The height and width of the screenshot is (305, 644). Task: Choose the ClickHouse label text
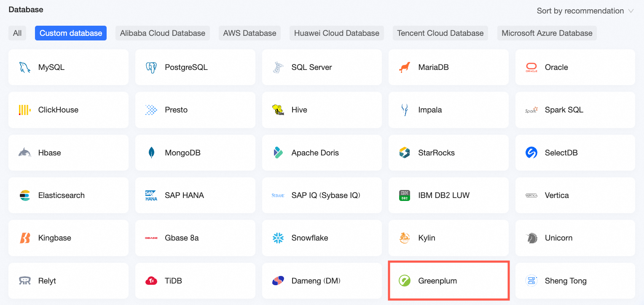click(58, 110)
